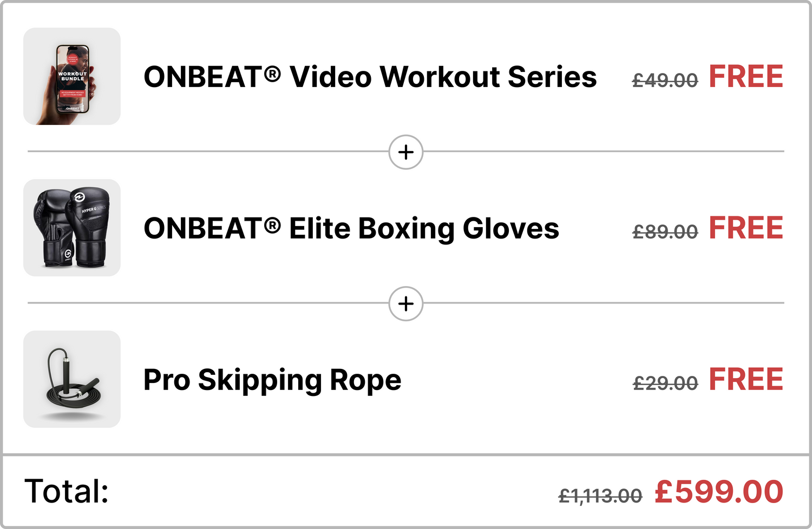Click FREE label for Video Workout Series
812x529 pixels.
click(x=746, y=76)
